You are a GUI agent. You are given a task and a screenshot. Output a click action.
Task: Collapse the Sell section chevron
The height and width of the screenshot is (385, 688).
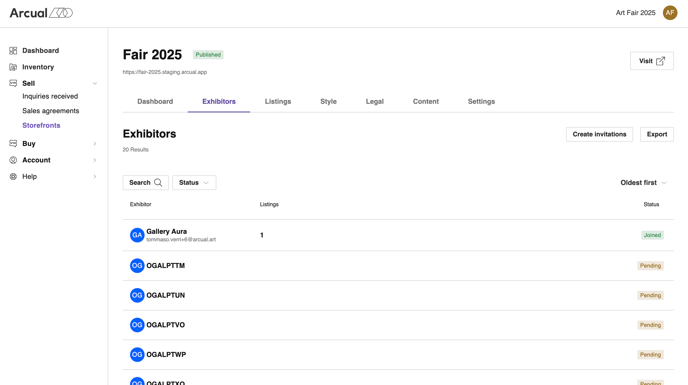(94, 83)
